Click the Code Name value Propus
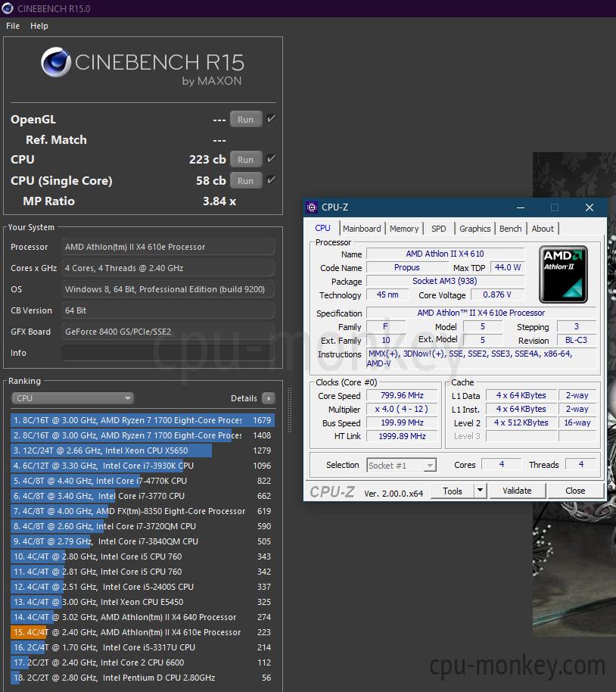The width and height of the screenshot is (616, 692). 407,267
